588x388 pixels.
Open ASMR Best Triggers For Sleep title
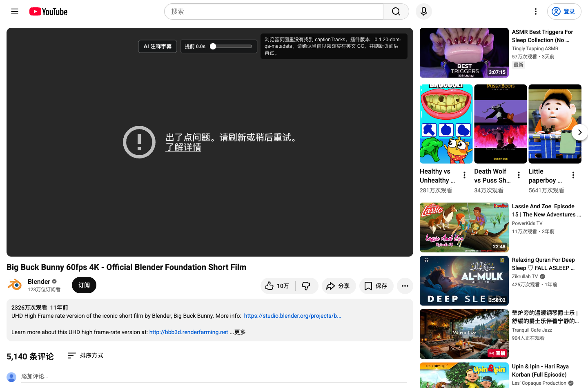543,36
